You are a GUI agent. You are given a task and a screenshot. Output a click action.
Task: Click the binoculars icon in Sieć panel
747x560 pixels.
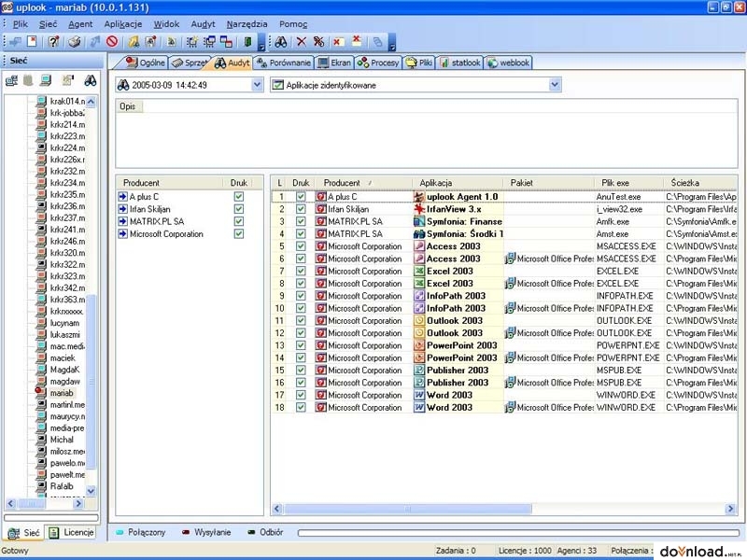[90, 80]
